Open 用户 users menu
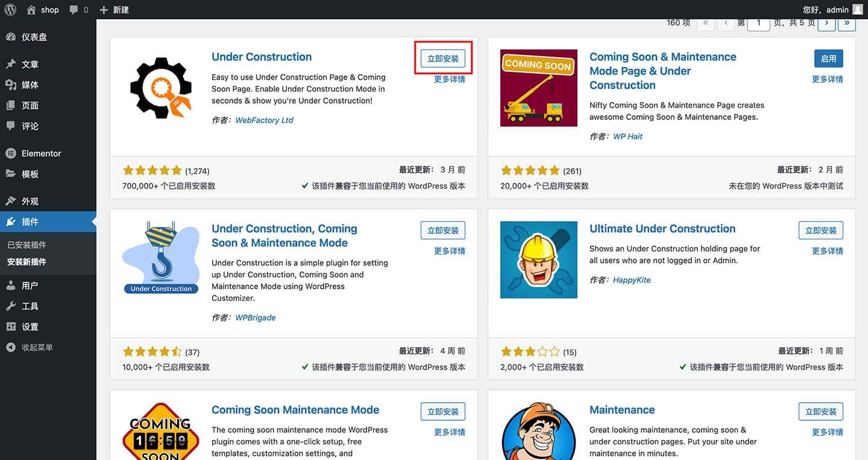 [48, 286]
